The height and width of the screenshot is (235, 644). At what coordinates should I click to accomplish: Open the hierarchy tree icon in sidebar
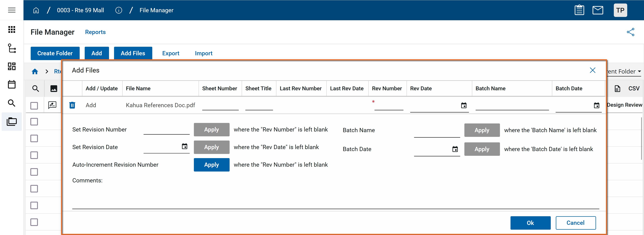[x=12, y=48]
